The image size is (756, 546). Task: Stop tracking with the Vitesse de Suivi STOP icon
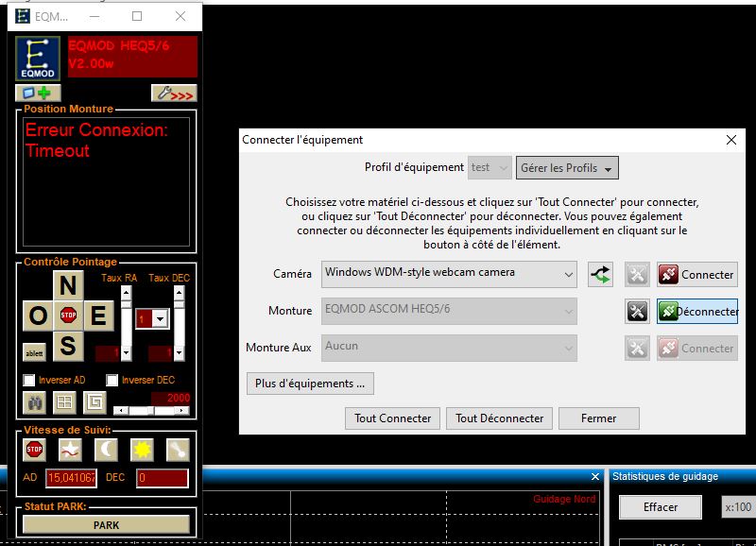click(34, 450)
